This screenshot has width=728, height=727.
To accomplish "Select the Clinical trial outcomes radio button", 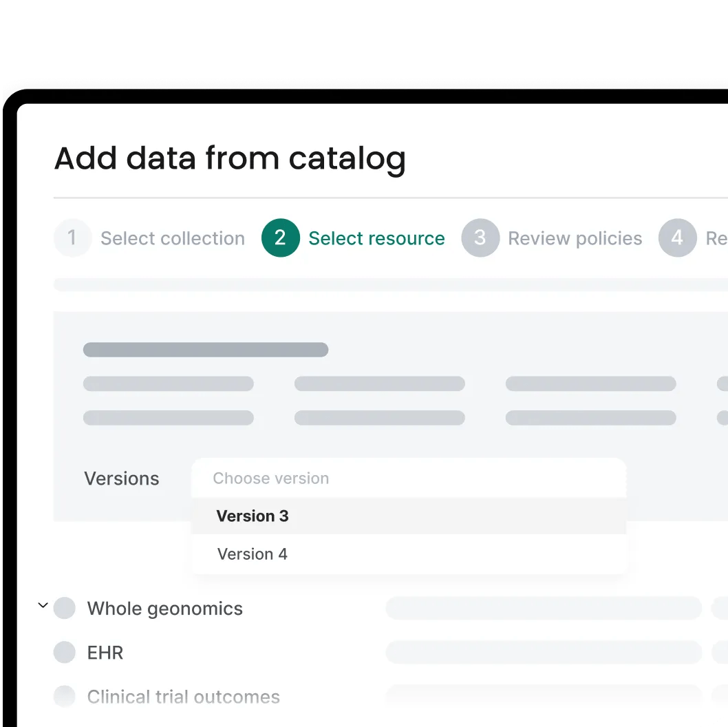I will coord(64,696).
